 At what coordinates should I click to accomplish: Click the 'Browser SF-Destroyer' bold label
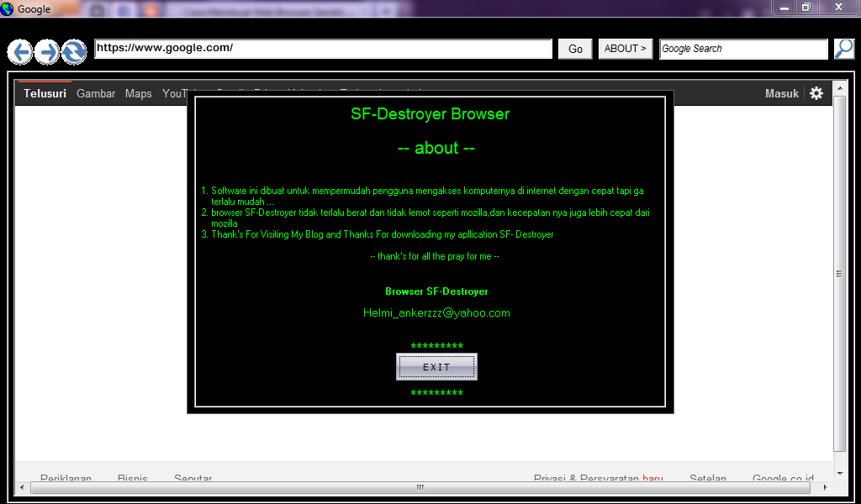pos(436,291)
